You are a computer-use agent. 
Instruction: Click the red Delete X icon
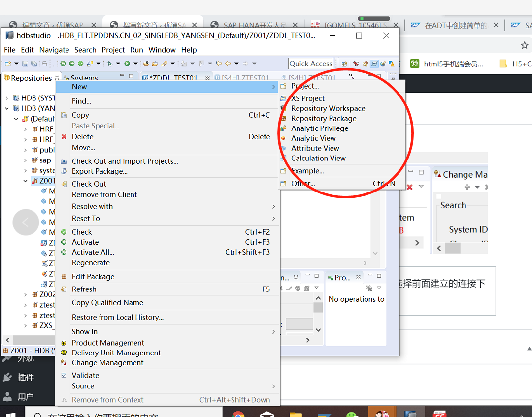pyautogui.click(x=64, y=137)
